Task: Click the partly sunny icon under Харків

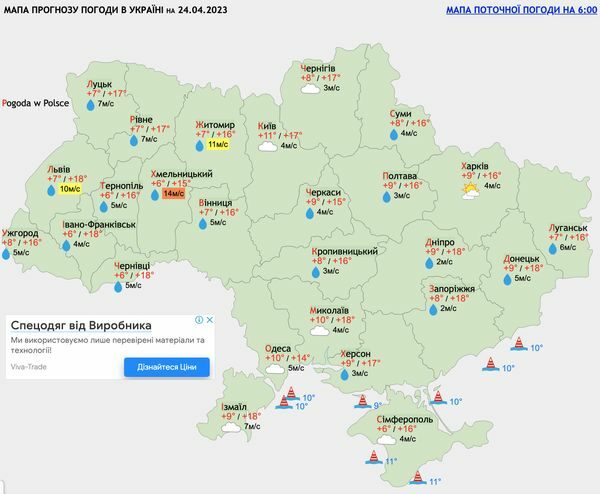Action: coord(471,191)
